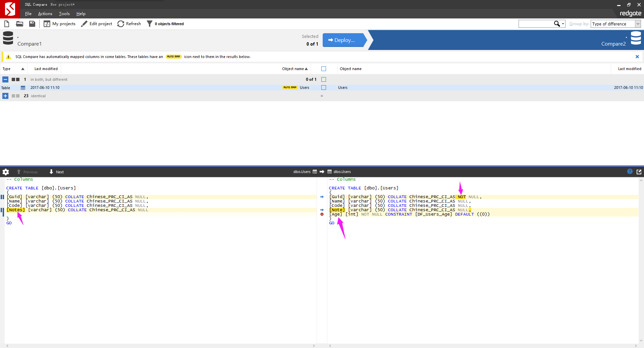Pop out SQL view into new window

pyautogui.click(x=639, y=172)
